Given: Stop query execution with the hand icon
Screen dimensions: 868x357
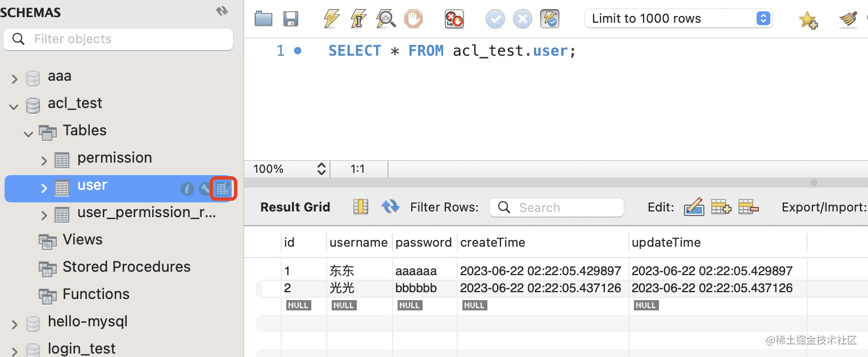Looking at the screenshot, I should (414, 19).
